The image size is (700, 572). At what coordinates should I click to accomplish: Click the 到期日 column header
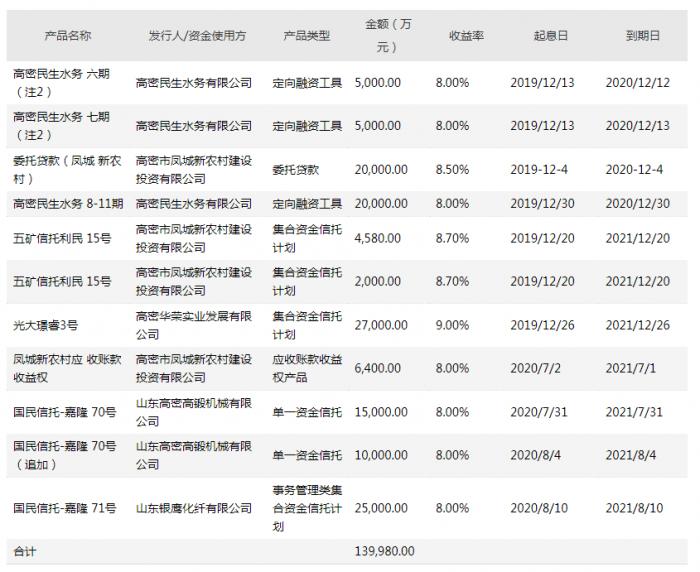point(643,36)
